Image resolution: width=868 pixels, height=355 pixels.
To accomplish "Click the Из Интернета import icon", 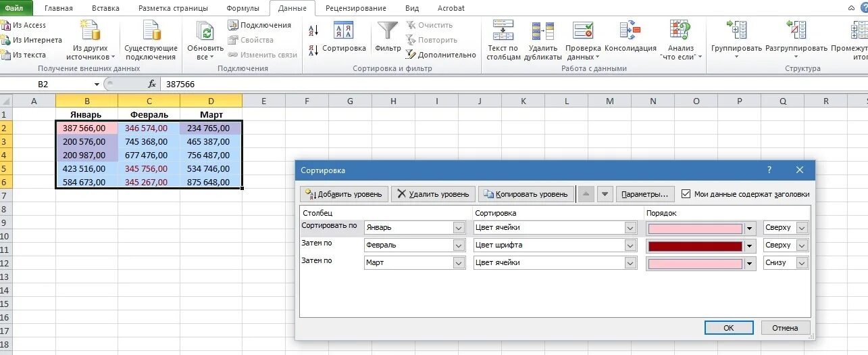I will 5,40.
